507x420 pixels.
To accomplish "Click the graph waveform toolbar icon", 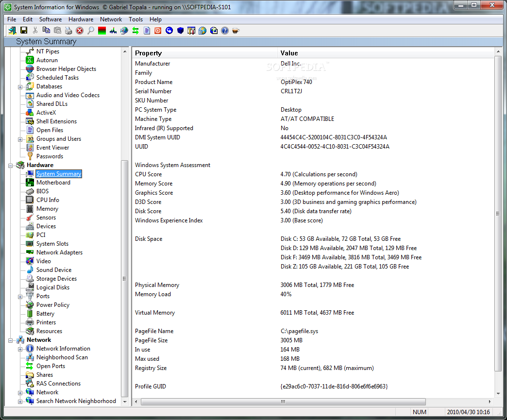I will coord(113,31).
